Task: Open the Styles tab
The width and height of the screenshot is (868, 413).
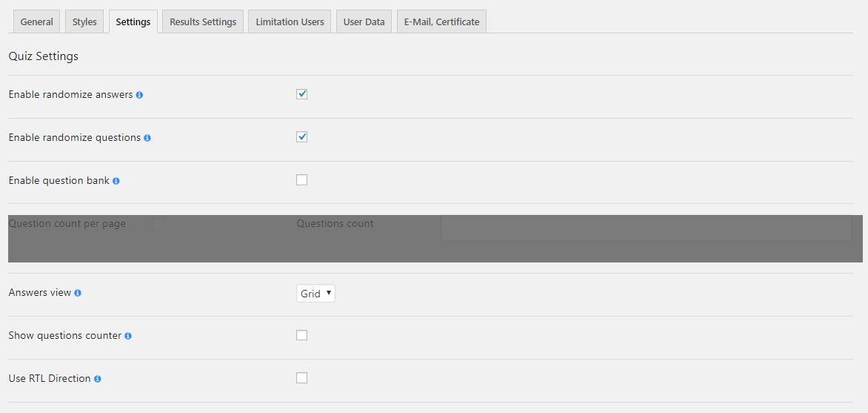Action: (84, 22)
